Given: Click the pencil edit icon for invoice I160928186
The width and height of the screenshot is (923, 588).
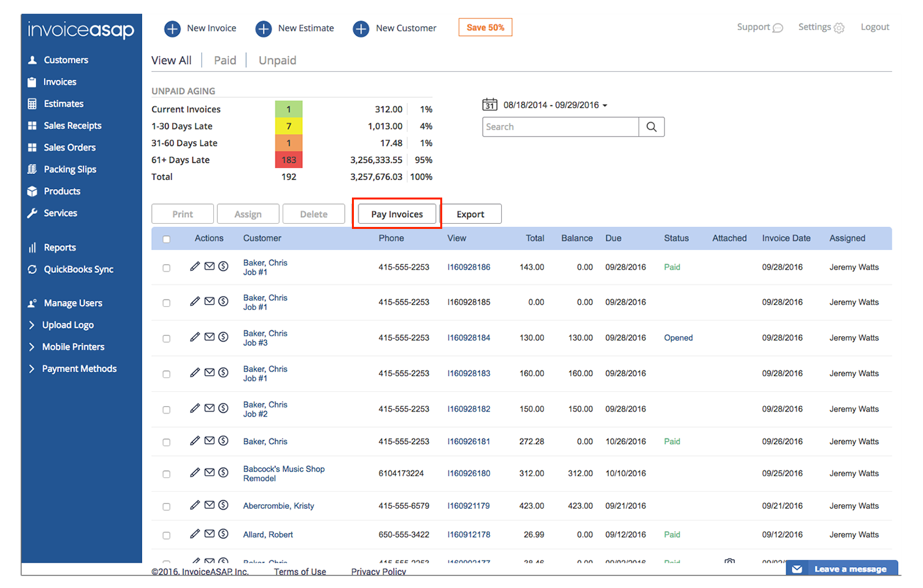Looking at the screenshot, I should tap(195, 266).
